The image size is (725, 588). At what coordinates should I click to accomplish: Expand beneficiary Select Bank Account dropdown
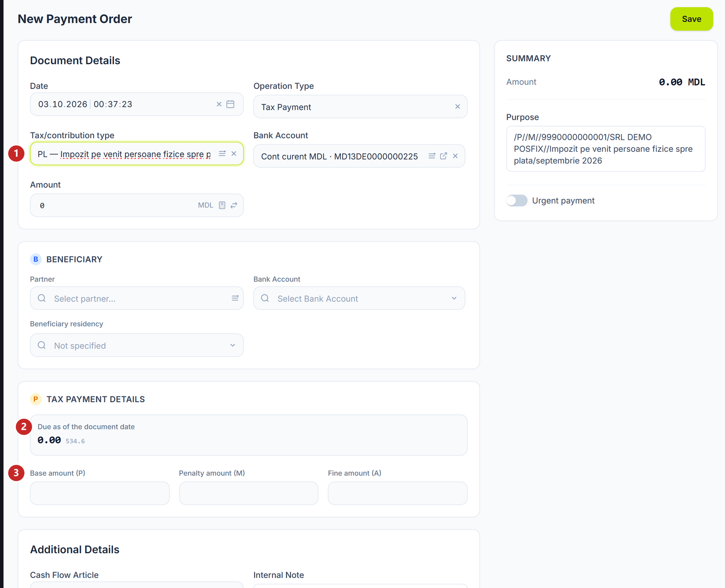[x=454, y=298]
